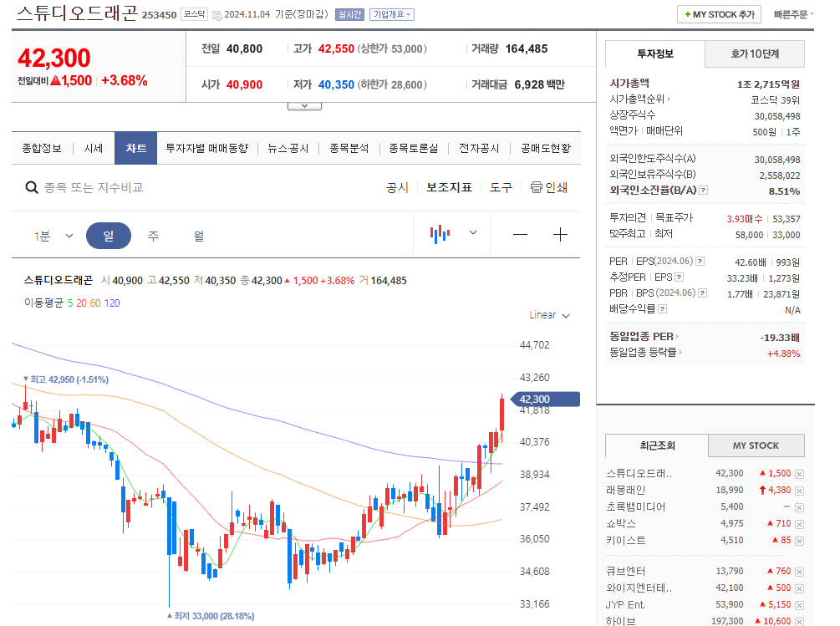Switch to 시세 tab
The width and height of the screenshot is (840, 626).
[94, 148]
